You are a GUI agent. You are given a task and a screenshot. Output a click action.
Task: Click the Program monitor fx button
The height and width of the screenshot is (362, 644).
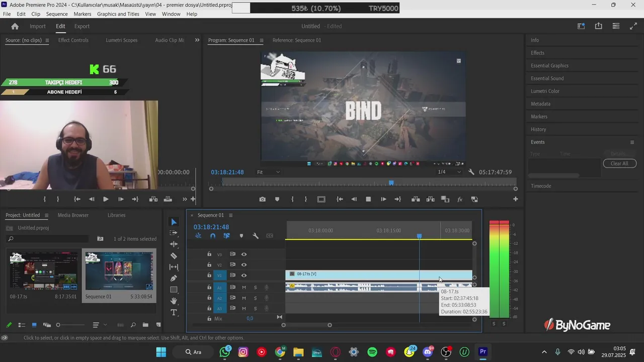(459, 199)
